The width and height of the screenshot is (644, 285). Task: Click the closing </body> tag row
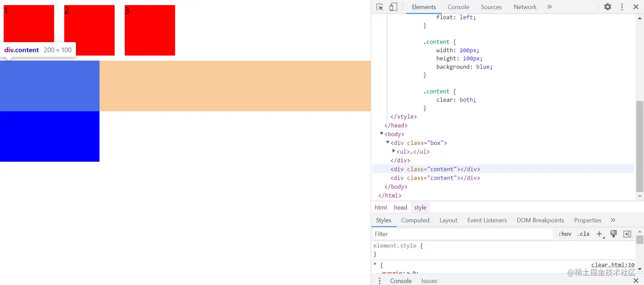tap(396, 186)
